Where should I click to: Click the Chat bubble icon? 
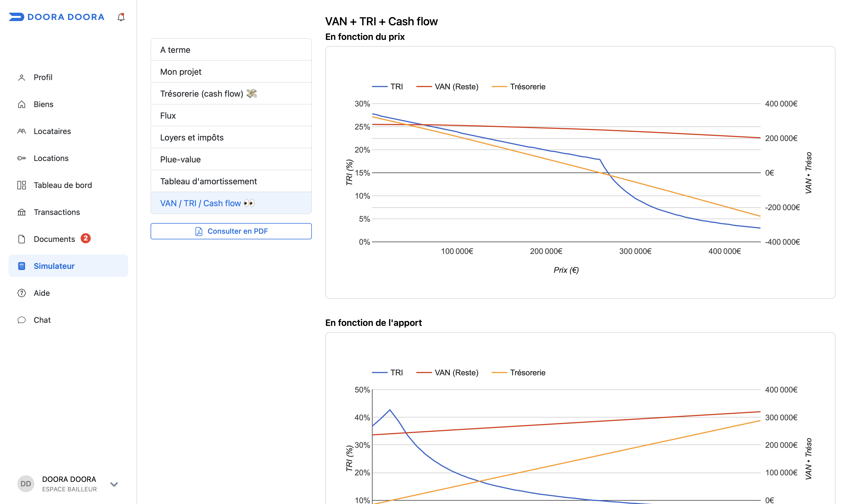click(22, 320)
